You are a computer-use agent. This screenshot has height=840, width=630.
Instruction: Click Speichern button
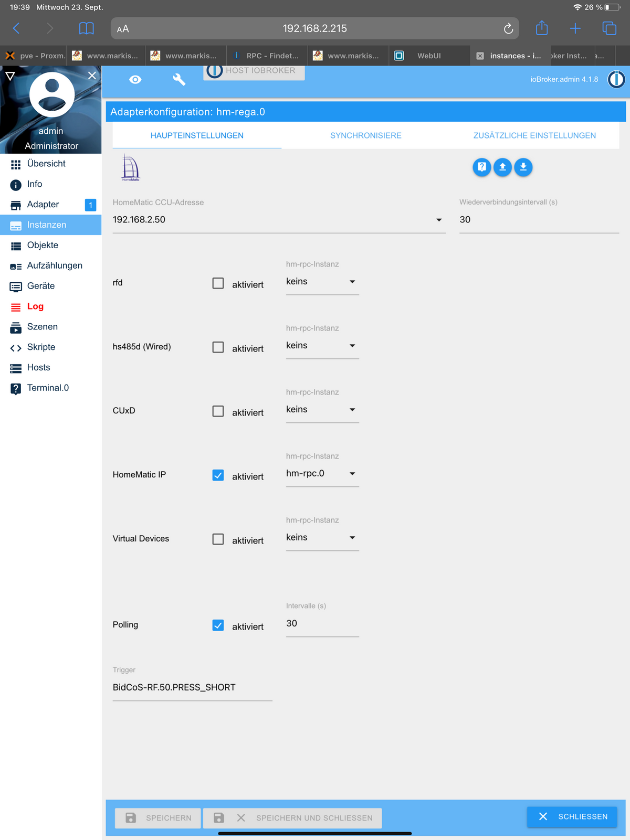(x=158, y=818)
